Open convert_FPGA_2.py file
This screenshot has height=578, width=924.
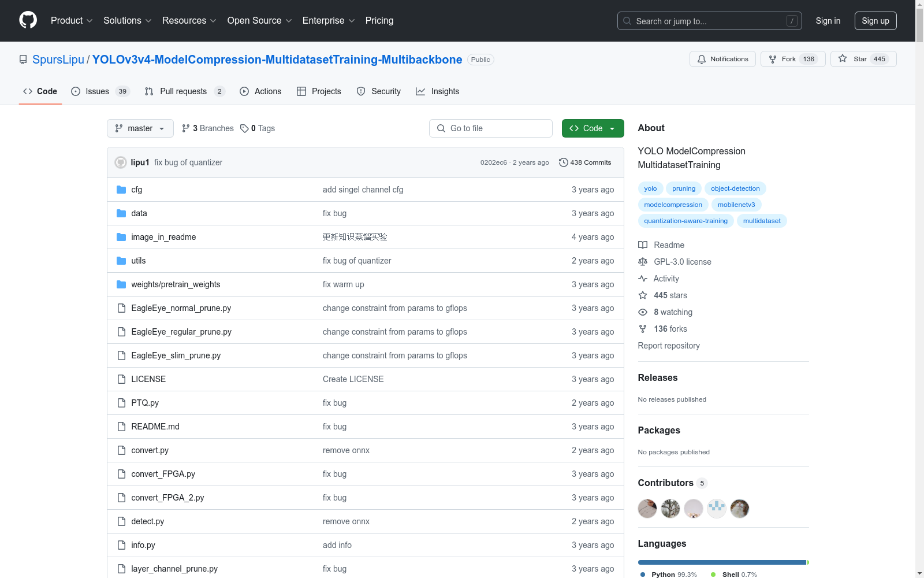click(167, 498)
